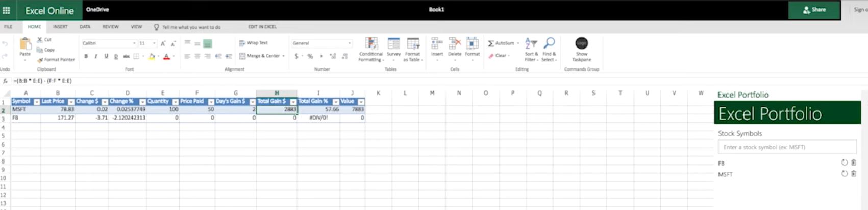Center text horizontally
This screenshot has height=210, width=868.
pyautogui.click(x=197, y=56)
